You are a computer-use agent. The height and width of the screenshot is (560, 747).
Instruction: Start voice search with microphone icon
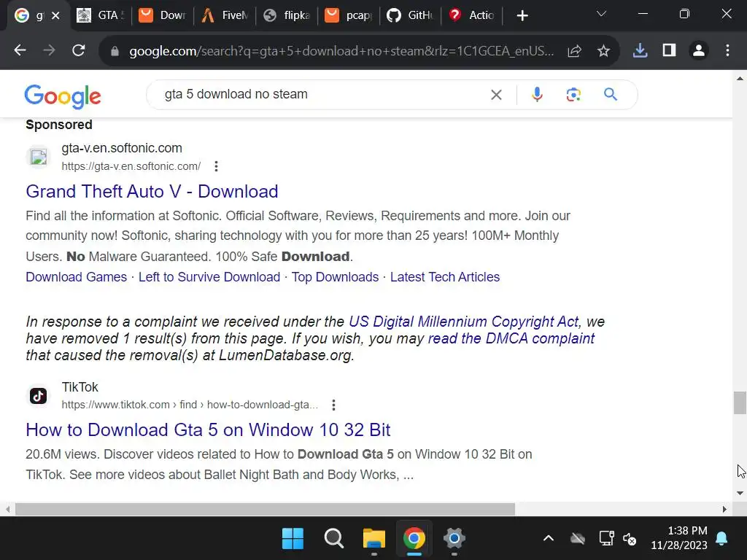click(537, 95)
